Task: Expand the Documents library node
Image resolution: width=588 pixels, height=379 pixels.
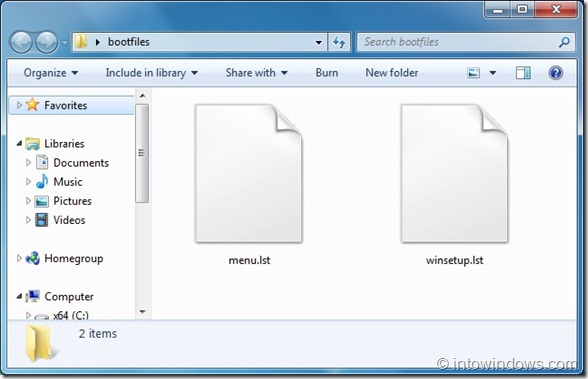Action: (x=28, y=162)
